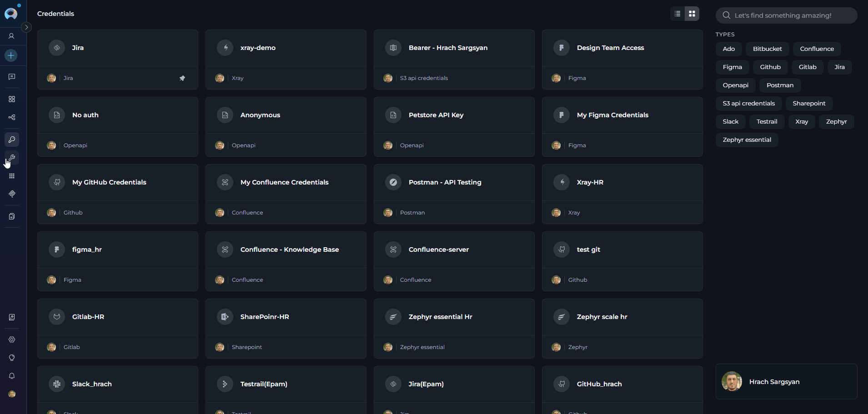Viewport: 868px width, 414px height.
Task: Open the documents copy sidebar icon
Action: tap(12, 216)
